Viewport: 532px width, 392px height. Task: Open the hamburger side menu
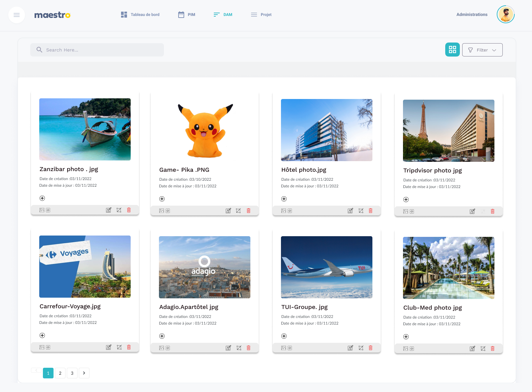click(17, 15)
